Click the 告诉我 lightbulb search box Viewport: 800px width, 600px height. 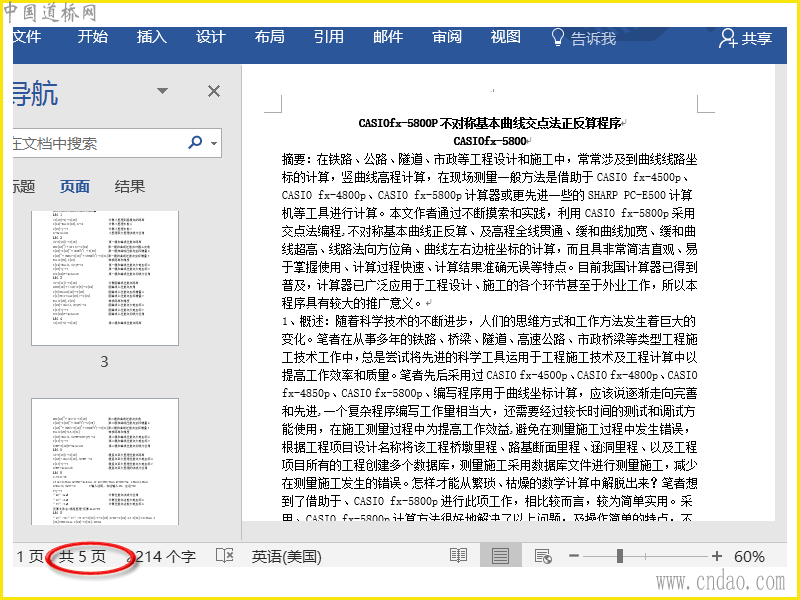584,38
